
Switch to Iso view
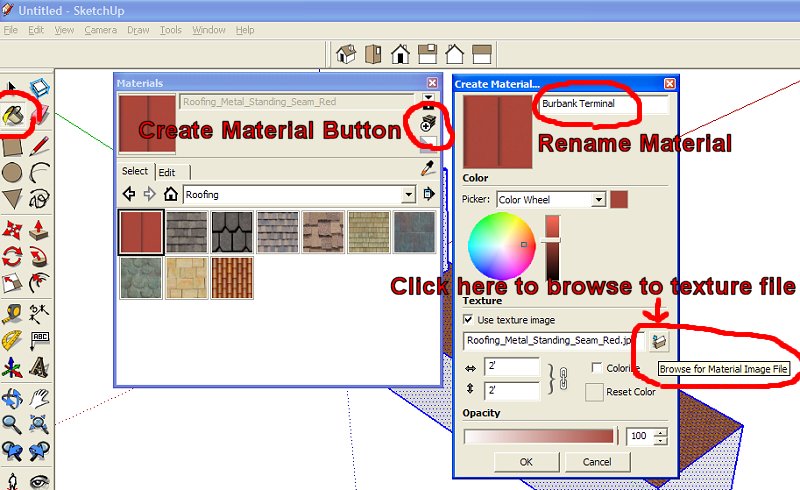346,54
